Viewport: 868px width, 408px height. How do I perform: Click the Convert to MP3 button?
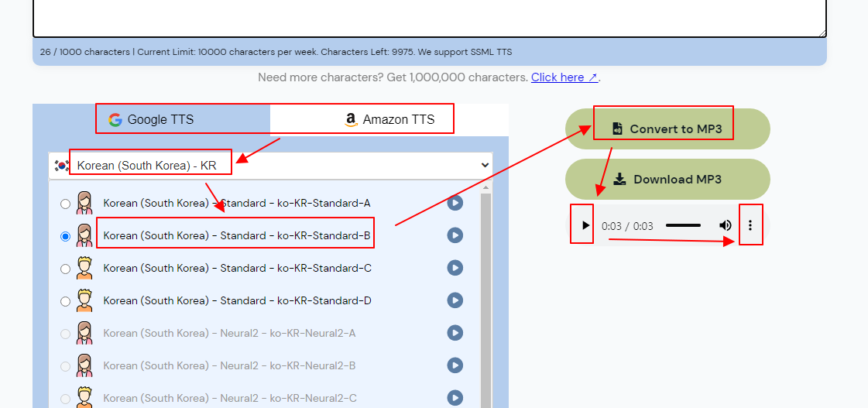click(667, 129)
